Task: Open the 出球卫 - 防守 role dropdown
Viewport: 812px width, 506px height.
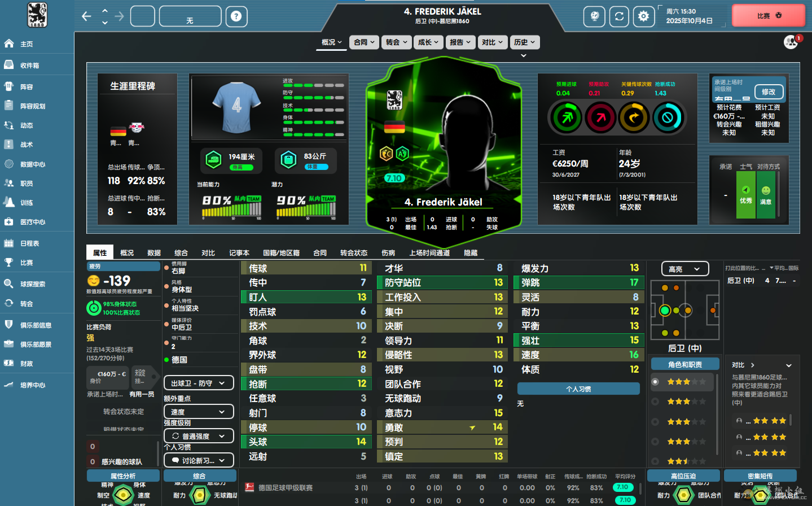Action: tap(199, 383)
